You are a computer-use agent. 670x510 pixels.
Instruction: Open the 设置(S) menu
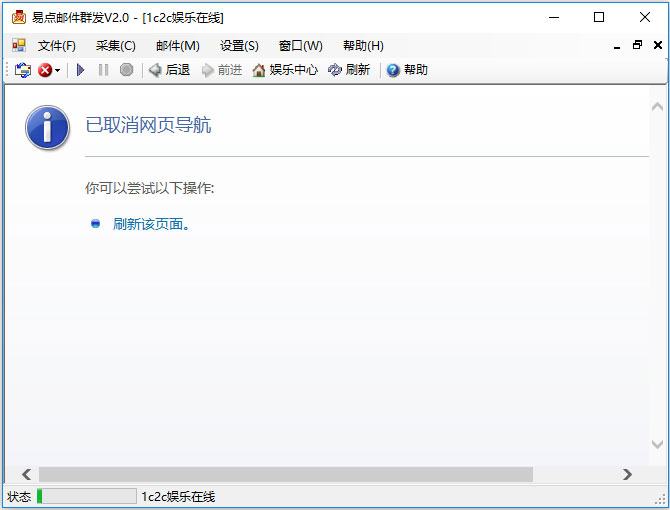239,46
